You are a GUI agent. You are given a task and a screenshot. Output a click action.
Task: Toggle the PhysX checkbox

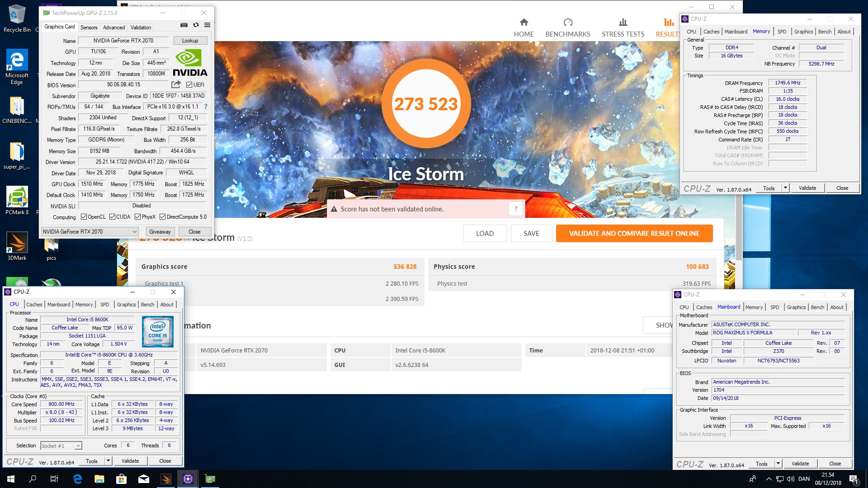[138, 217]
